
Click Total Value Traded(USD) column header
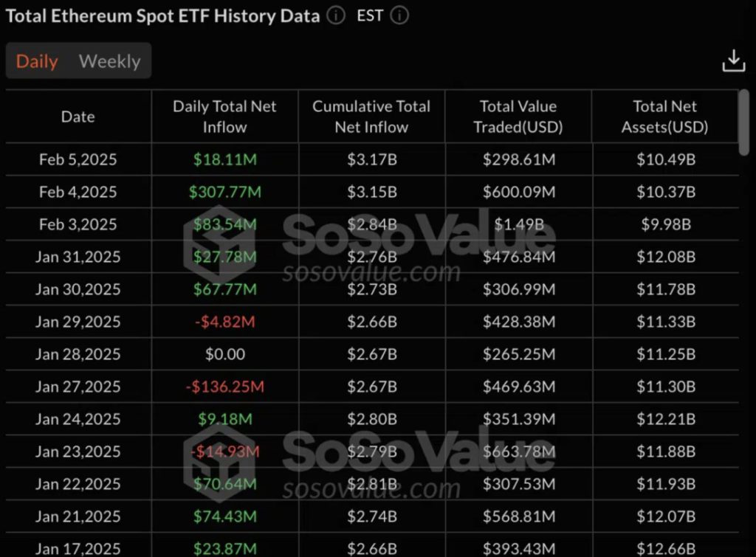tap(518, 117)
